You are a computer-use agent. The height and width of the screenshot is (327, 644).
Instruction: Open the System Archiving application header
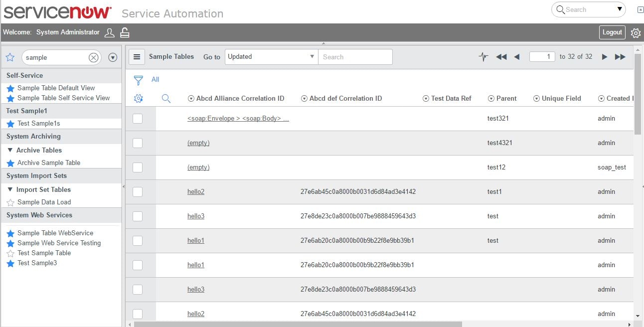click(x=61, y=137)
